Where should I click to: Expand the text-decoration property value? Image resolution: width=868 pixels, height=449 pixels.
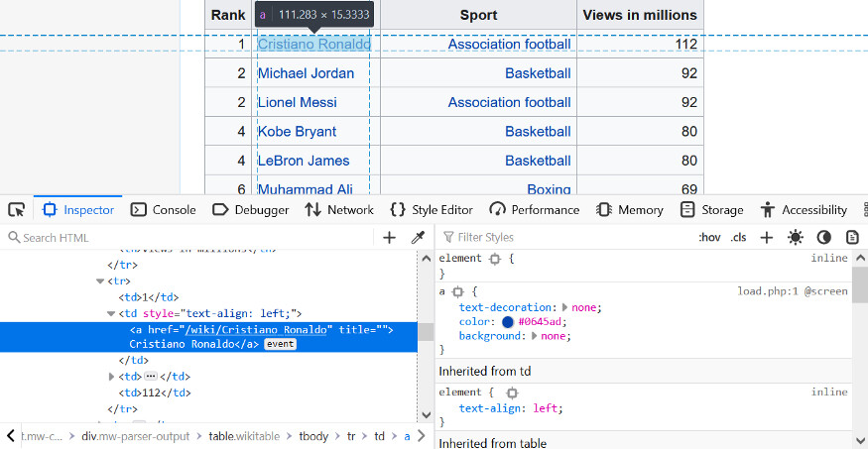pos(565,308)
